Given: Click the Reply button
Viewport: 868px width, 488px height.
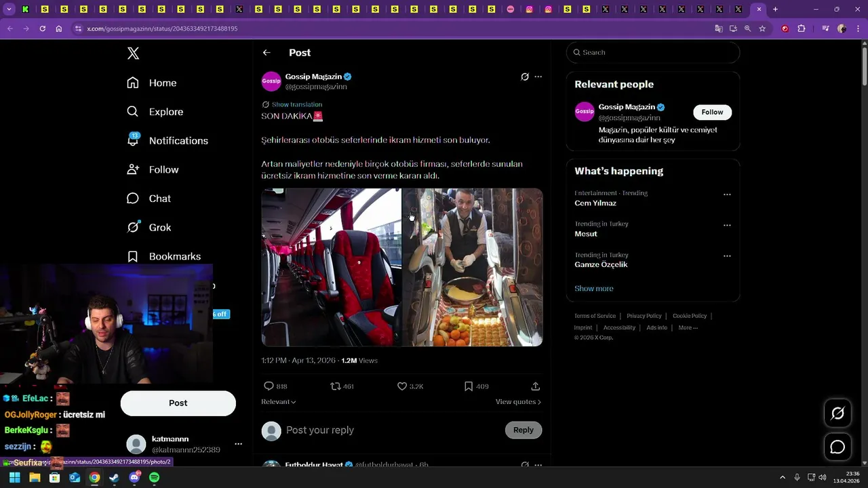Looking at the screenshot, I should tap(524, 430).
